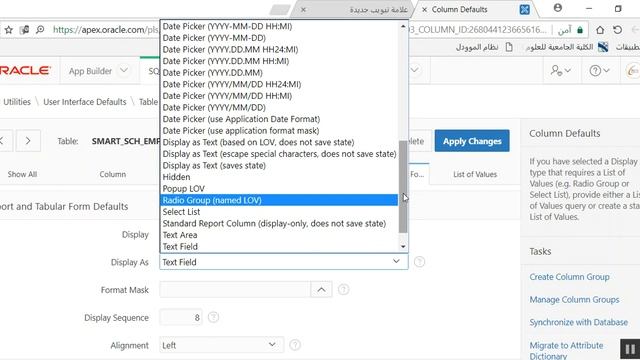Open the user administration menu icon
Image resolution: width=640 pixels, height=360 pixels.
click(x=560, y=71)
